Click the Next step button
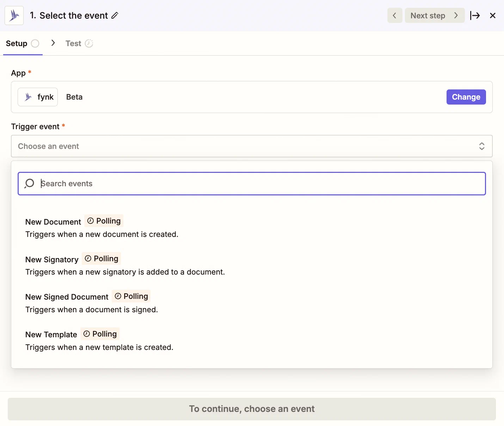Viewport: 504px width, 426px height. coord(435,15)
